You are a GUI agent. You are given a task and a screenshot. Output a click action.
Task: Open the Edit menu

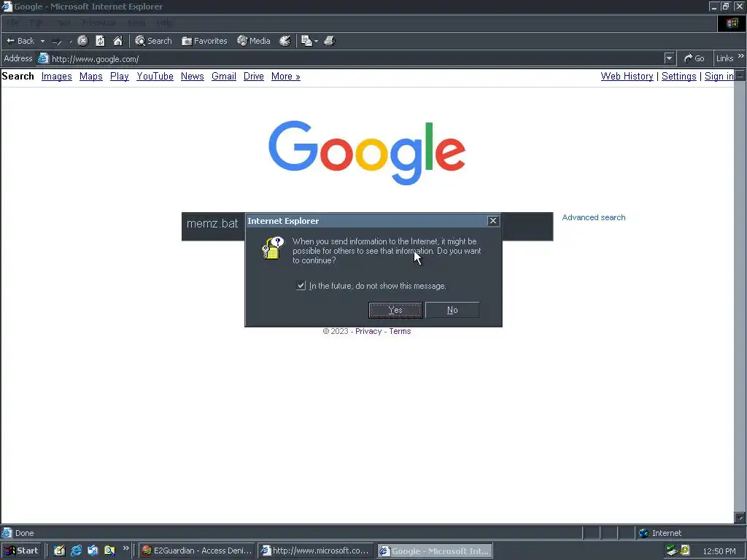[36, 23]
